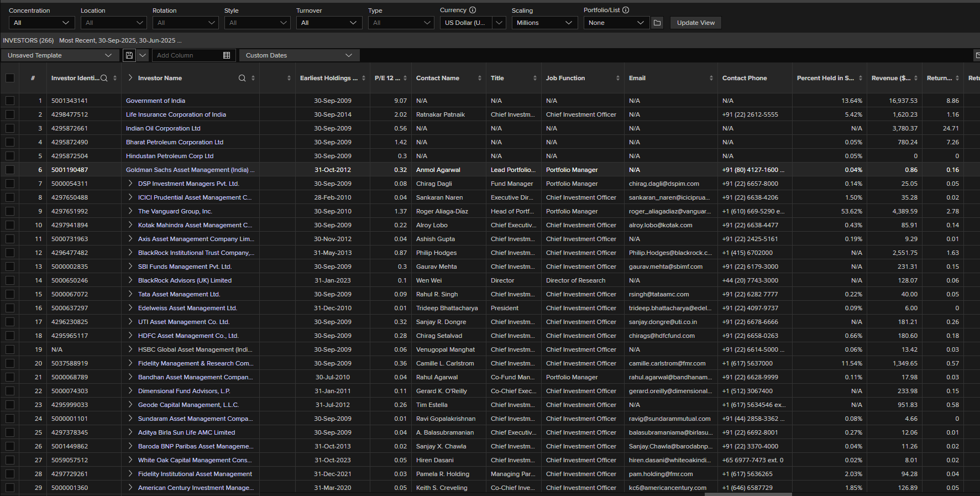Open Life Insurance Corporation of India link

pos(176,114)
